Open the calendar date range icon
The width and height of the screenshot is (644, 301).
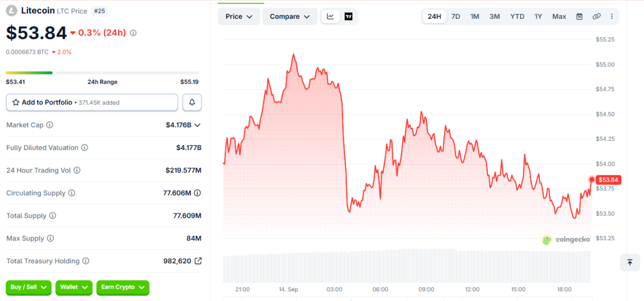(x=579, y=16)
